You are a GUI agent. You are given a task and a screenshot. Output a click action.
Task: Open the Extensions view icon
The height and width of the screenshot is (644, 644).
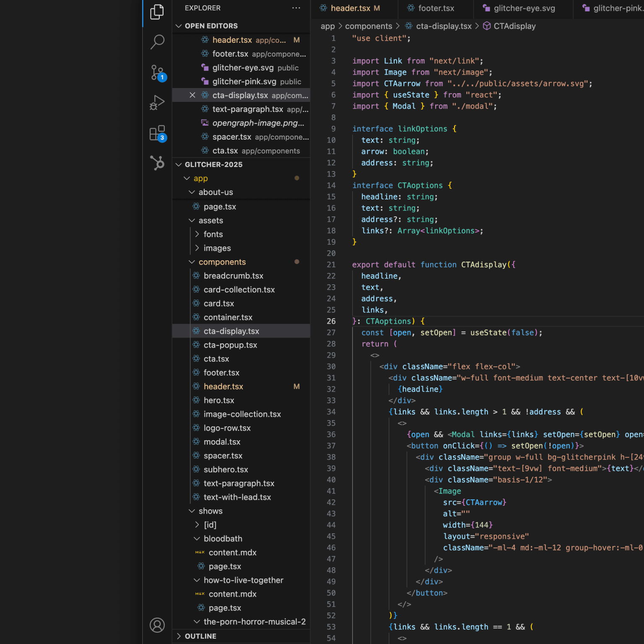click(157, 133)
